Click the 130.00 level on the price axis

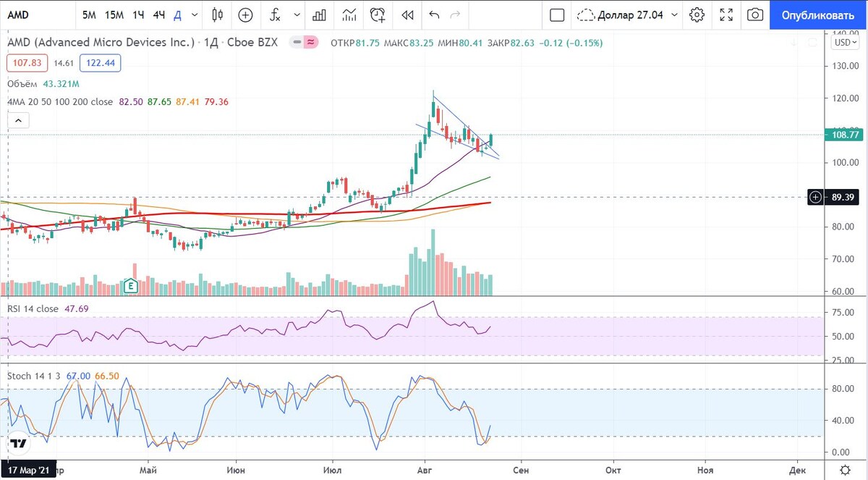(846, 65)
